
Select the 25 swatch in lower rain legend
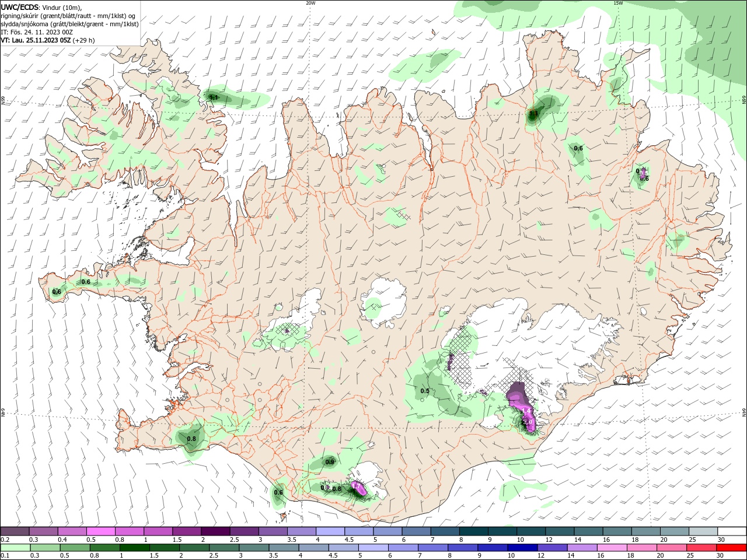(x=701, y=548)
